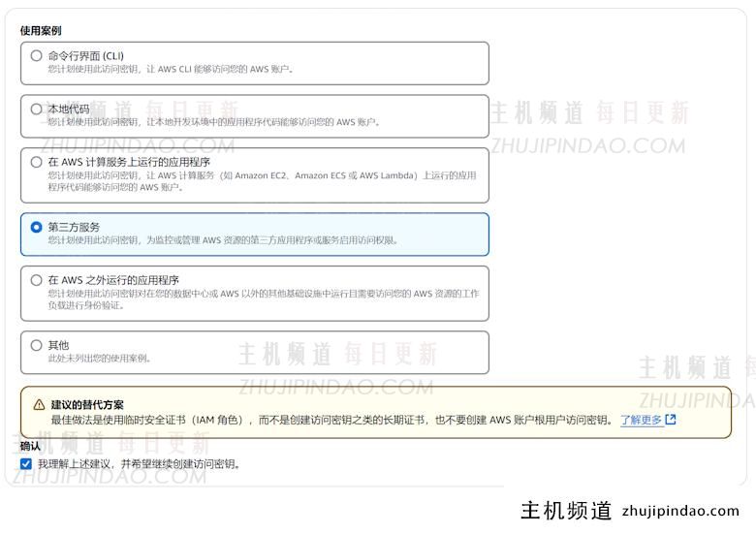Open the 了解更多 link
Image resolution: width=756 pixels, height=534 pixels.
click(641, 420)
